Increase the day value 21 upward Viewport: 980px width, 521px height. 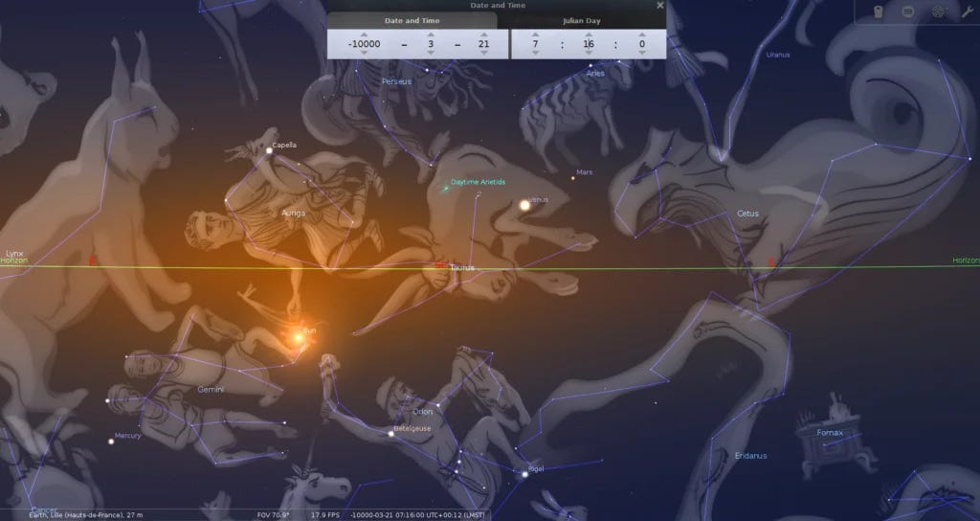tap(483, 35)
